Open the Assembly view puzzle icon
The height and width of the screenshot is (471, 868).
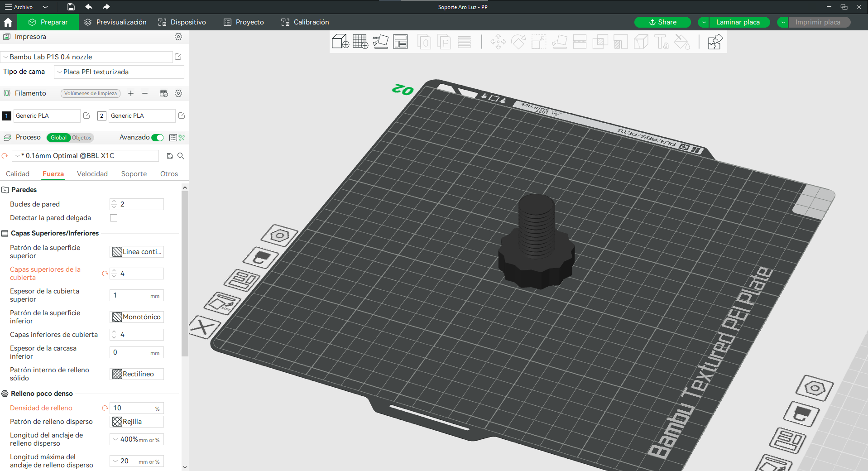coord(715,42)
